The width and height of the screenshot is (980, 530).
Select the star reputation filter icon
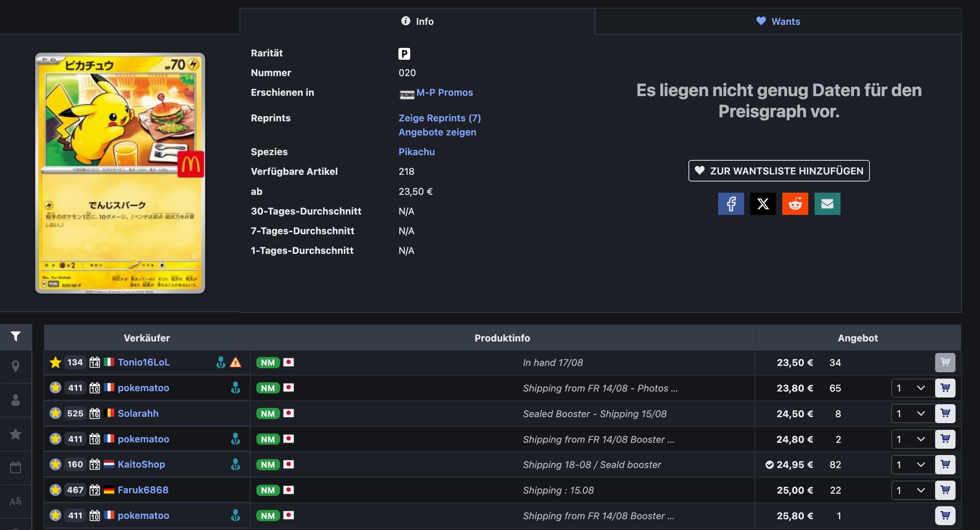(16, 434)
